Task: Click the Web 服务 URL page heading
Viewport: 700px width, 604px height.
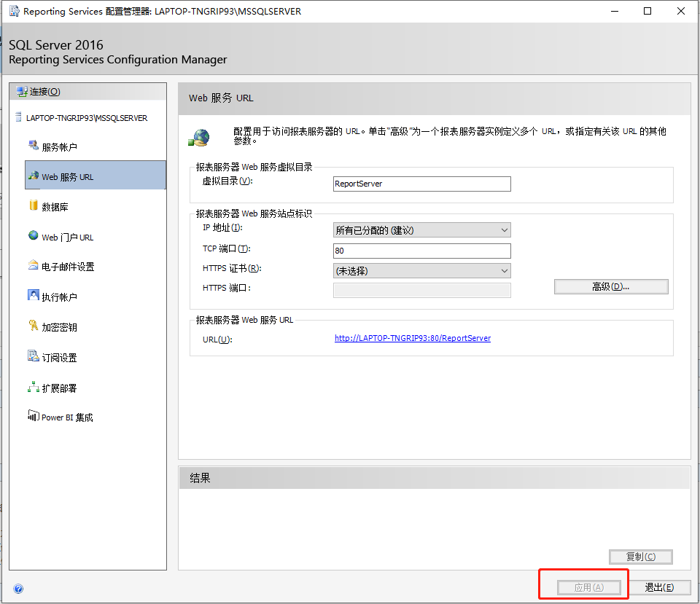Action: (221, 98)
